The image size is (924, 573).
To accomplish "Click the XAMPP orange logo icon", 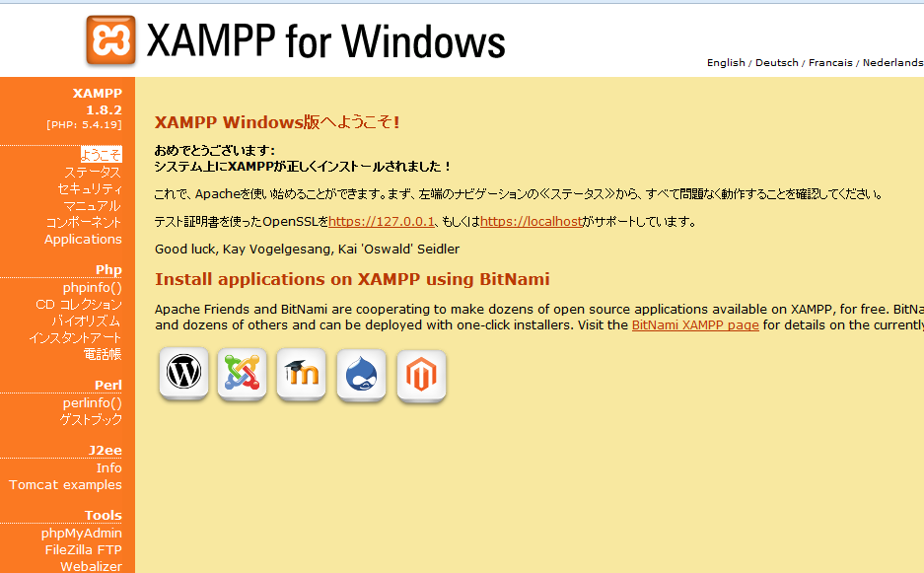I will click(x=110, y=40).
